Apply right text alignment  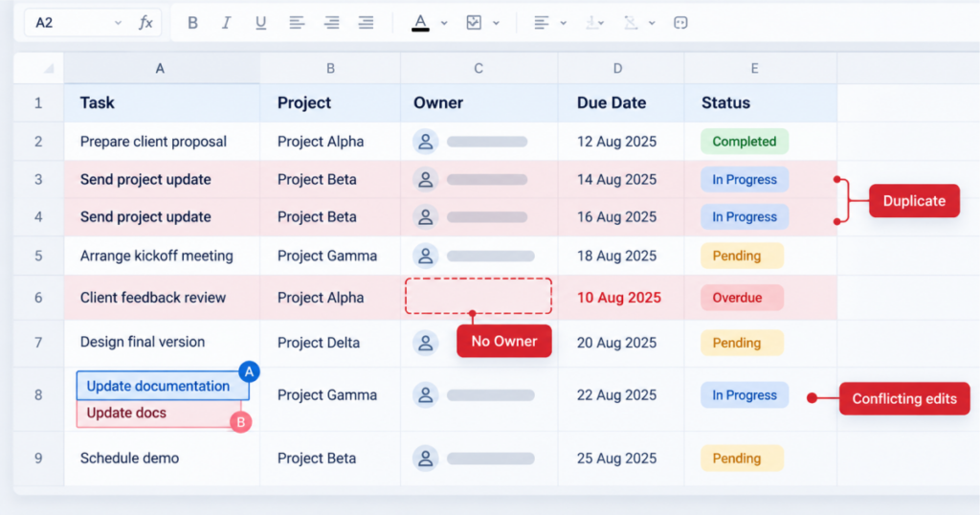click(366, 23)
